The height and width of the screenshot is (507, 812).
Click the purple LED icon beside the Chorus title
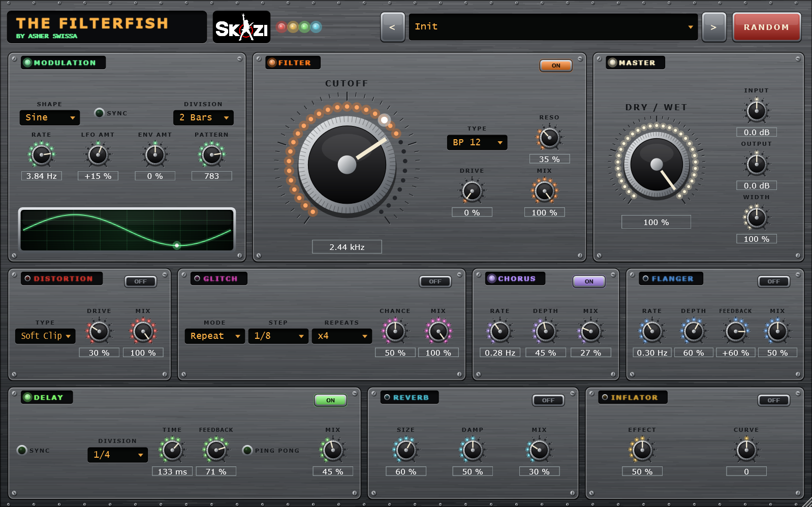pos(491,278)
